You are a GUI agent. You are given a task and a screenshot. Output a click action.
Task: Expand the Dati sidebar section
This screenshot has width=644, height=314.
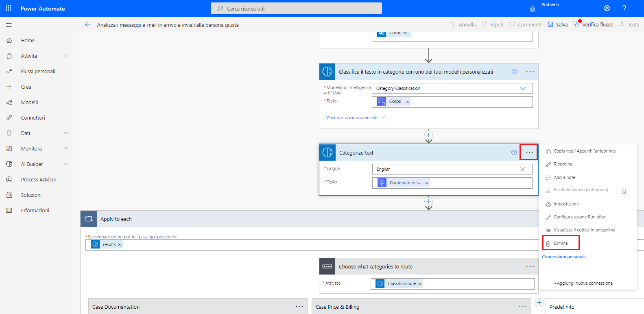(x=66, y=133)
